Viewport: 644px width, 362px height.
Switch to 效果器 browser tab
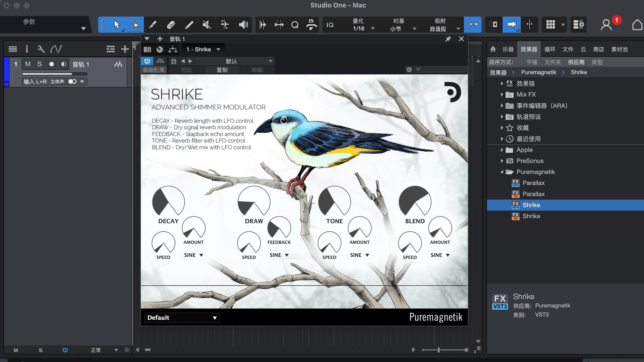(529, 49)
